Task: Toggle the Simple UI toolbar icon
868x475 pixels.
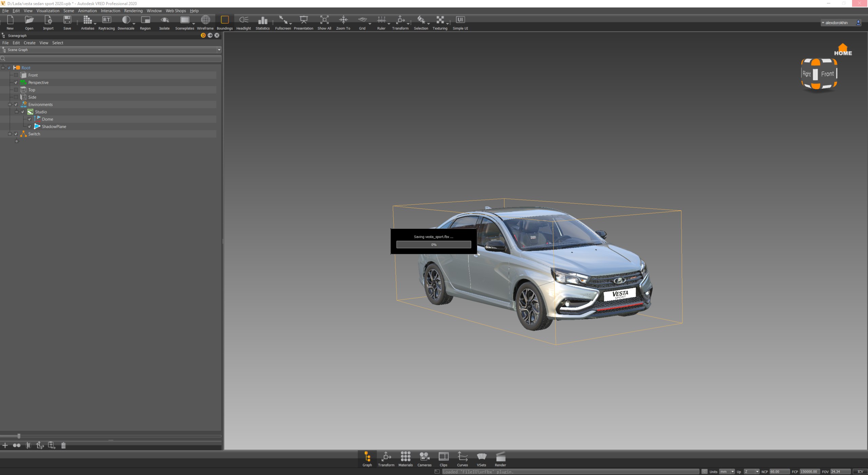Action: tap(460, 20)
